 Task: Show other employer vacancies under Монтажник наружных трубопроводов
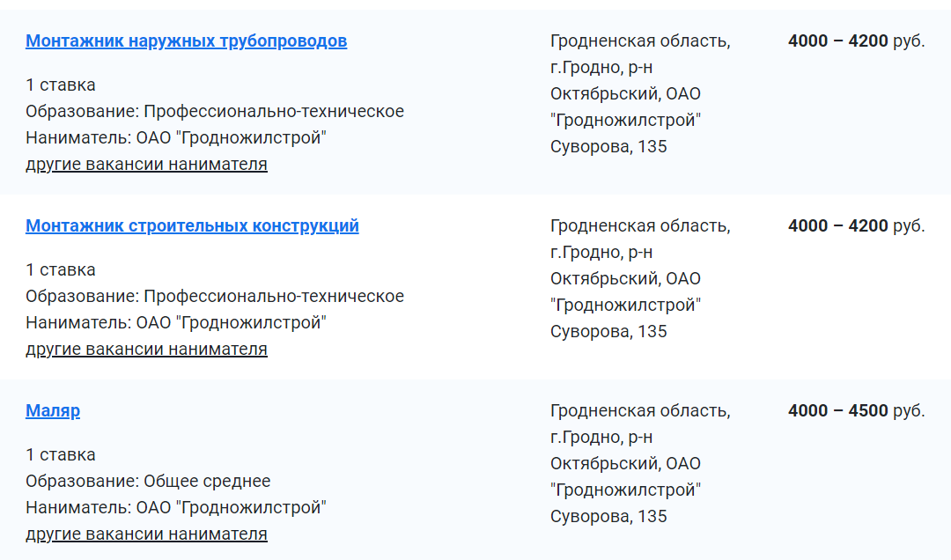[x=146, y=165]
